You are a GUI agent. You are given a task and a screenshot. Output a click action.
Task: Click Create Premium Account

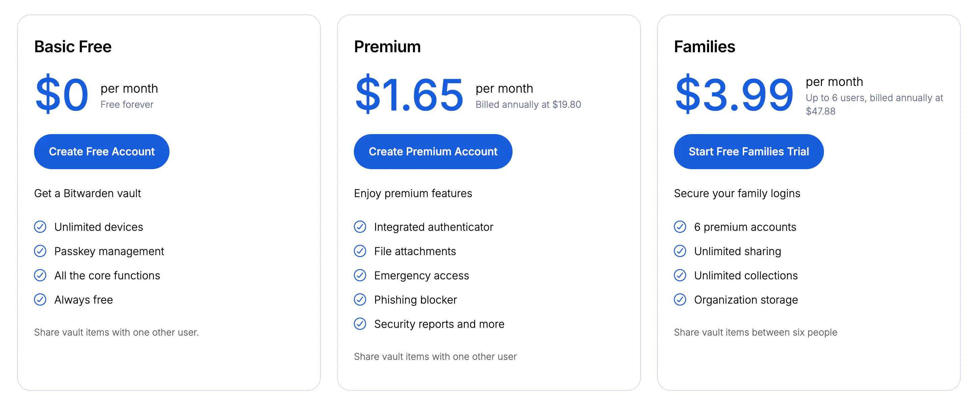pyautogui.click(x=433, y=151)
